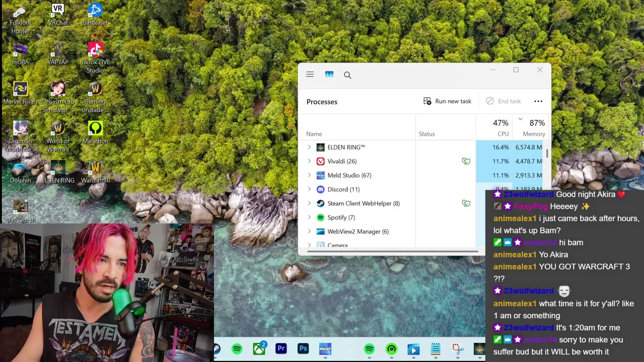Click the ELDEN RING process icon
The height and width of the screenshot is (362, 644).
coord(320,147)
